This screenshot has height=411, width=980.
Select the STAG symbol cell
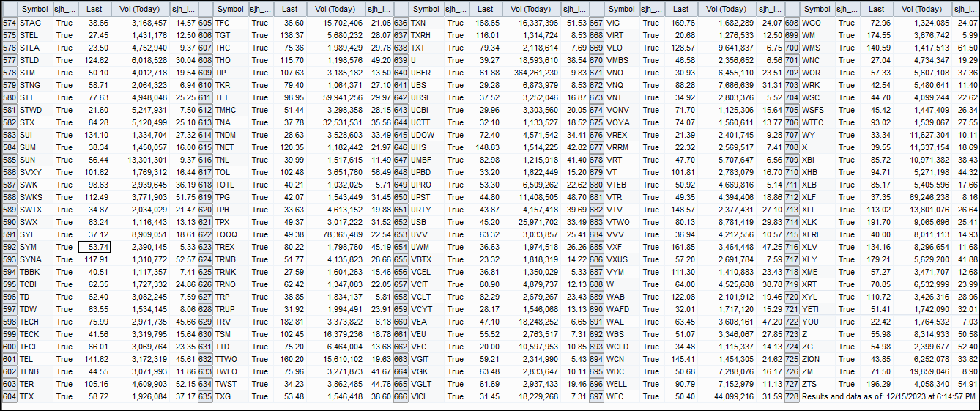pos(34,23)
